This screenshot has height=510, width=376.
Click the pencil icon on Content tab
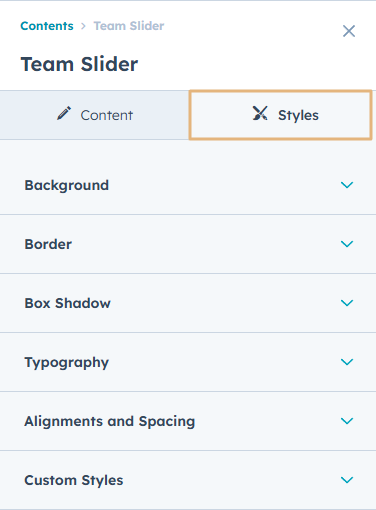coord(64,113)
